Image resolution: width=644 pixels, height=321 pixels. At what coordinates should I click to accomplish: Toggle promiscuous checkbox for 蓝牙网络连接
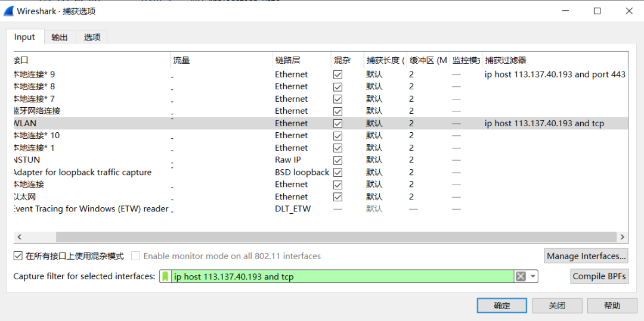click(x=338, y=111)
